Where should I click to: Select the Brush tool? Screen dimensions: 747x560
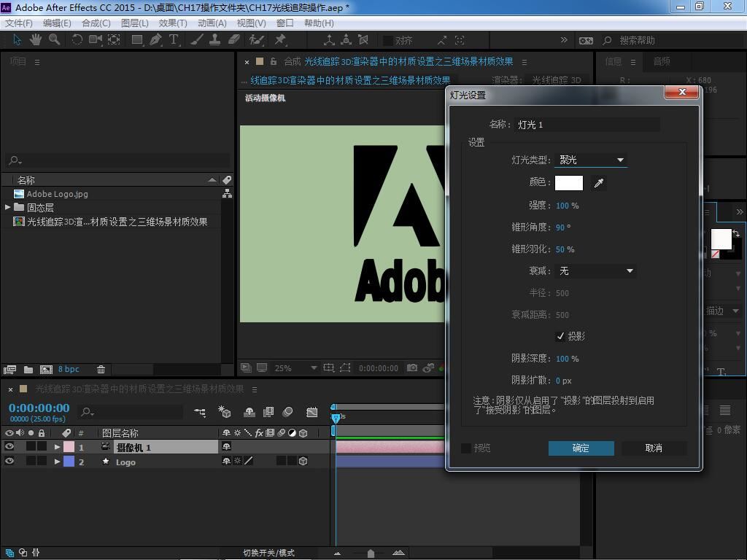(x=196, y=40)
